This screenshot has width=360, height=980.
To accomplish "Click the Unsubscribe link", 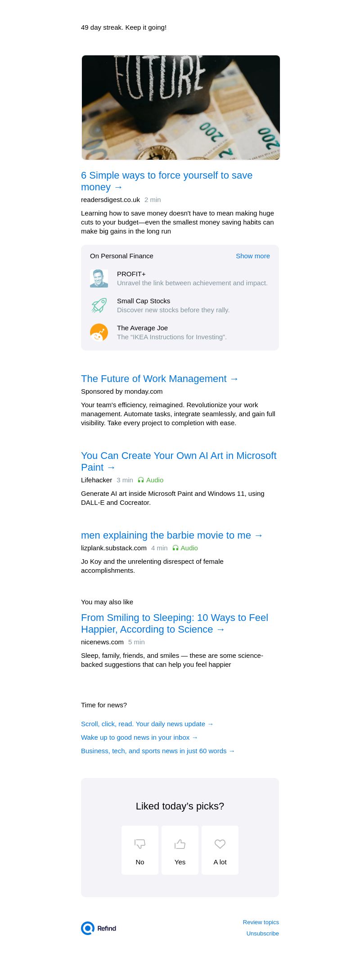I will (x=263, y=934).
